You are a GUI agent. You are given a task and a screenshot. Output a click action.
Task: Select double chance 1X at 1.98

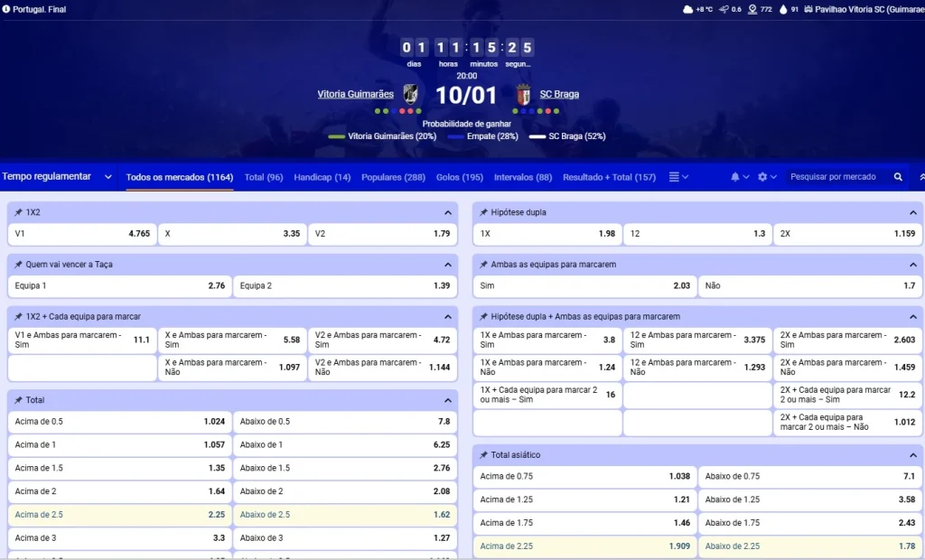point(547,234)
